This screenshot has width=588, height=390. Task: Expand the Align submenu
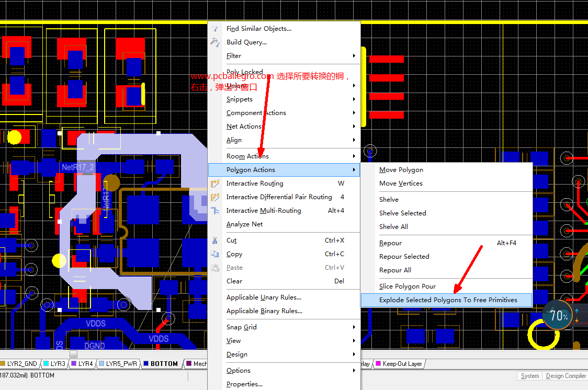284,140
